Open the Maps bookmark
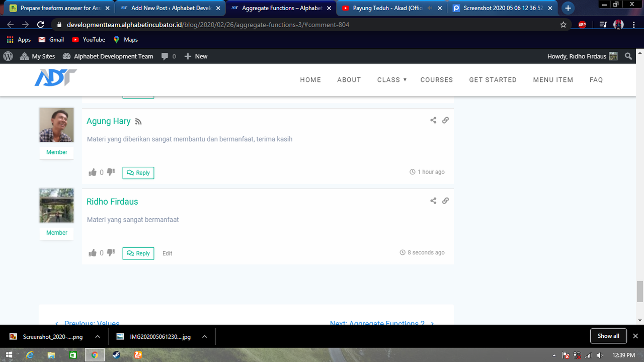The image size is (644, 362). pos(125,40)
